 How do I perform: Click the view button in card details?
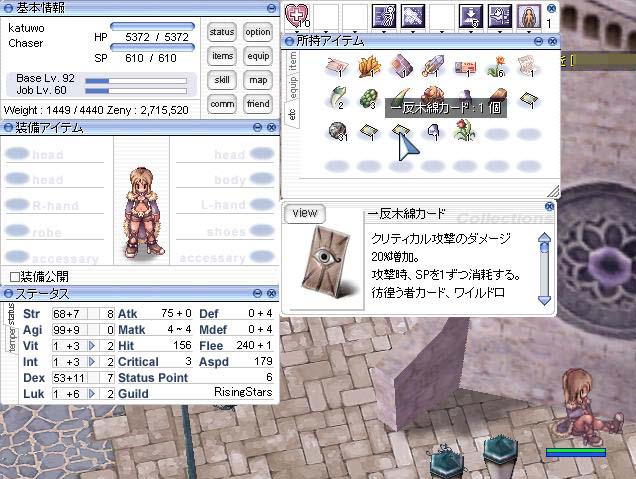[x=305, y=213]
